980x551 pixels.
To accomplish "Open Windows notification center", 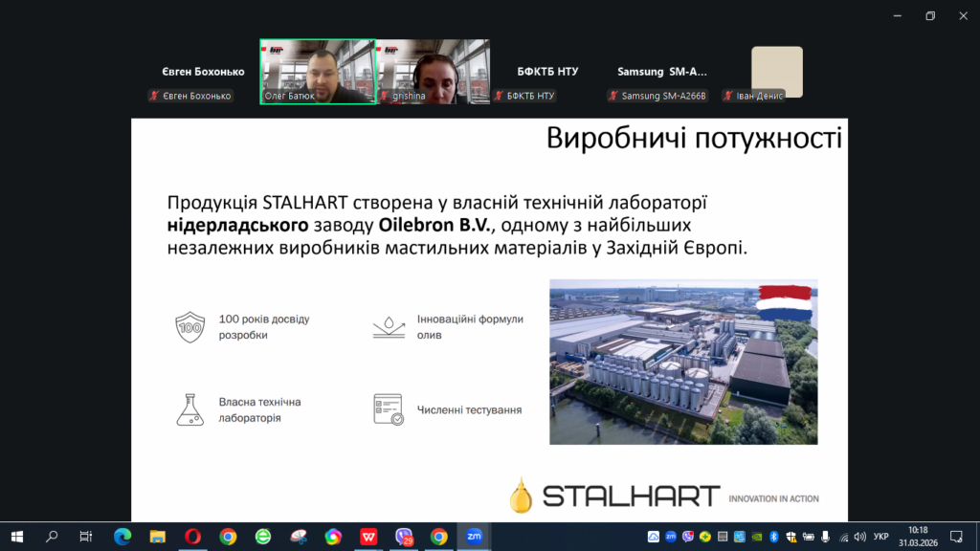I will click(955, 537).
